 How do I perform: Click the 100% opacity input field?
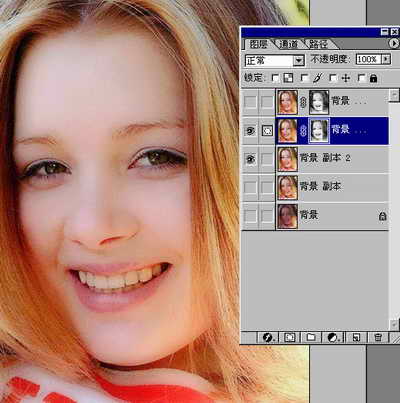pos(368,59)
